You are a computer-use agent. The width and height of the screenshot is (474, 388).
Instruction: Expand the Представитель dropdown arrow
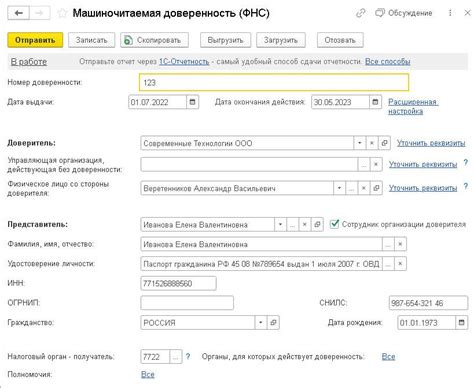(x=280, y=224)
